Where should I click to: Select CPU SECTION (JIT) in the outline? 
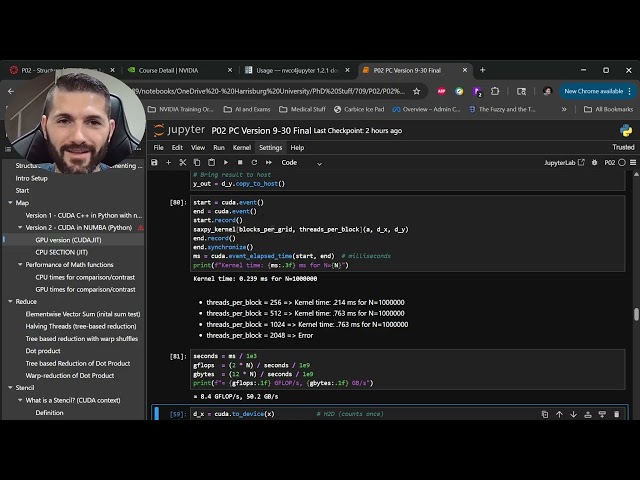tap(62, 252)
